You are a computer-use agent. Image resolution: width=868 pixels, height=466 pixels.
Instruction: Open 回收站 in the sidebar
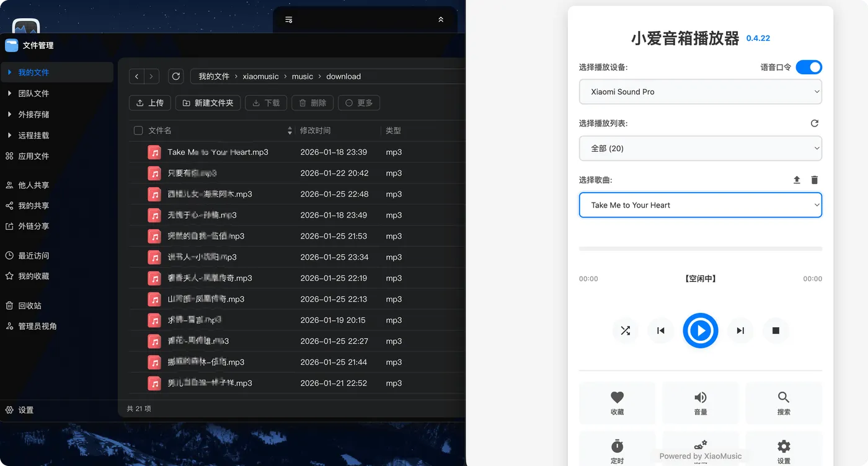(x=30, y=306)
